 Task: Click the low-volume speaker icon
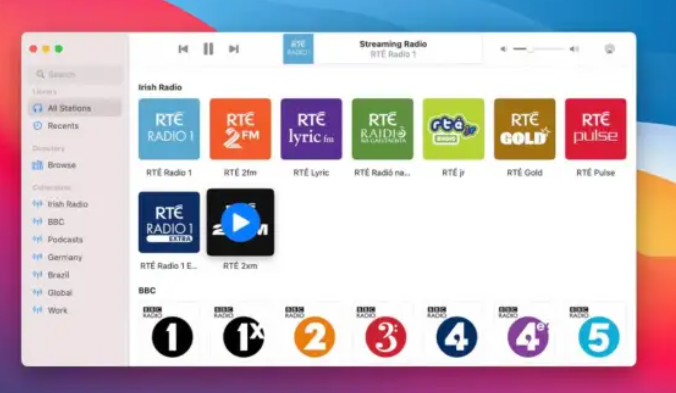point(503,49)
